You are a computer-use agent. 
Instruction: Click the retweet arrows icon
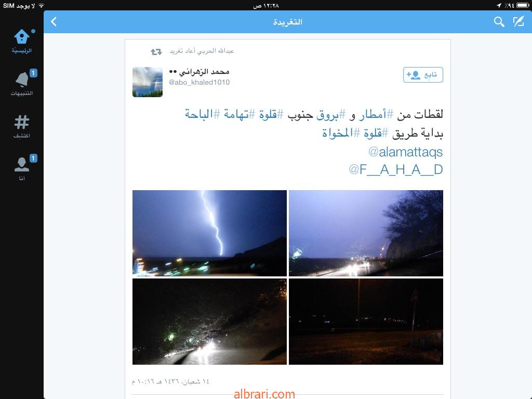tap(156, 51)
